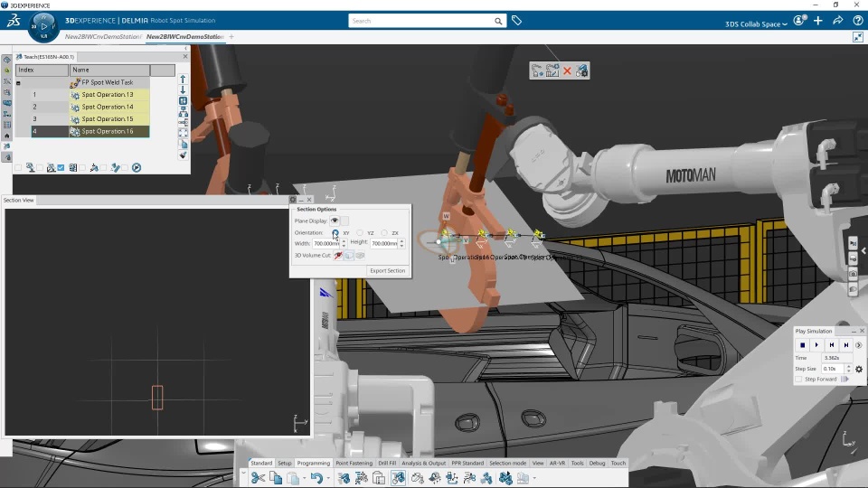Click the paintbrush icon in Teach panel

(183, 155)
